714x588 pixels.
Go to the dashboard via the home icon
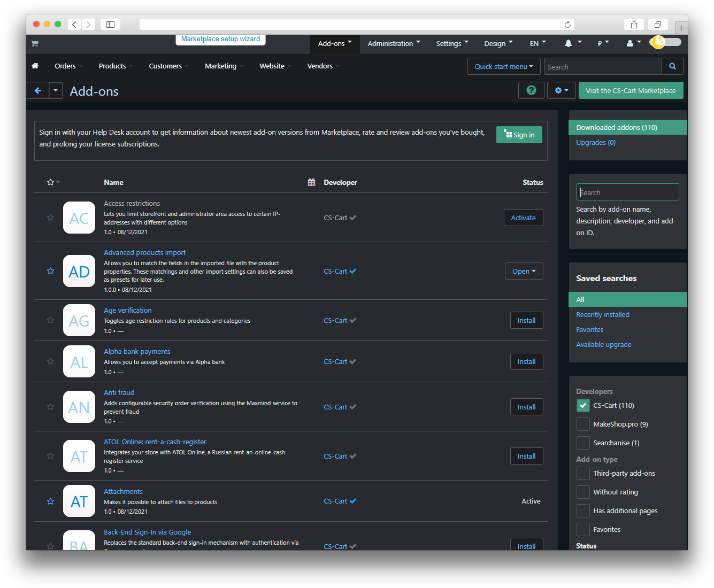35,66
